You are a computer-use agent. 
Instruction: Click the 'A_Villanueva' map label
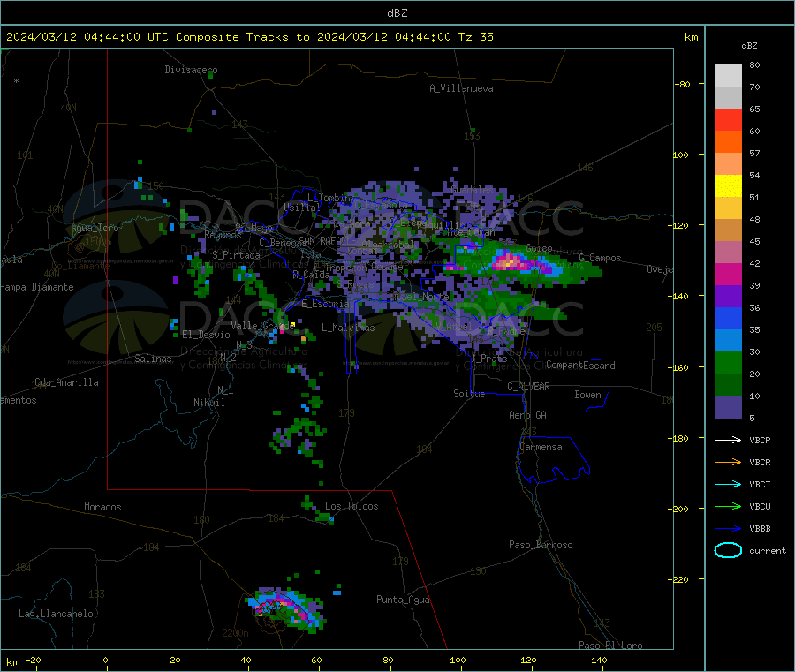click(x=461, y=88)
